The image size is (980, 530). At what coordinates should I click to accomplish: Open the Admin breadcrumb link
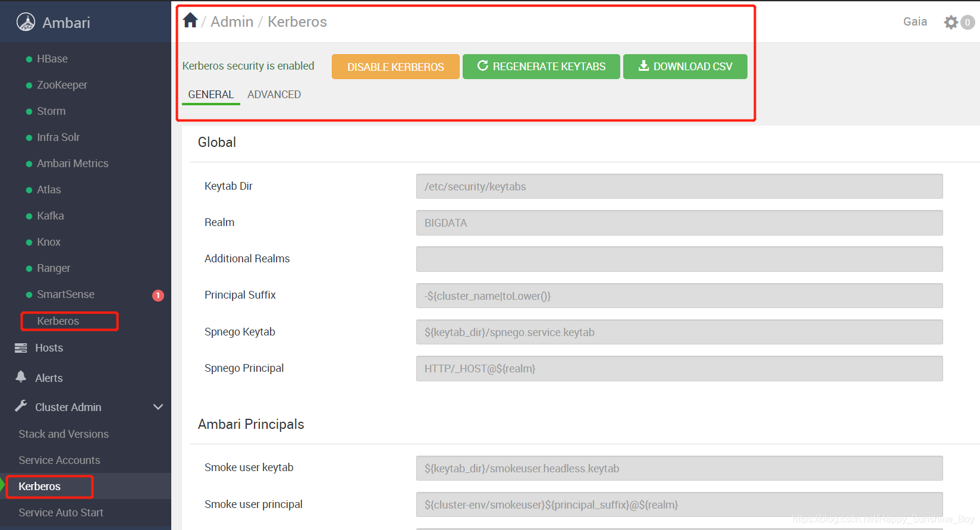[x=232, y=22]
